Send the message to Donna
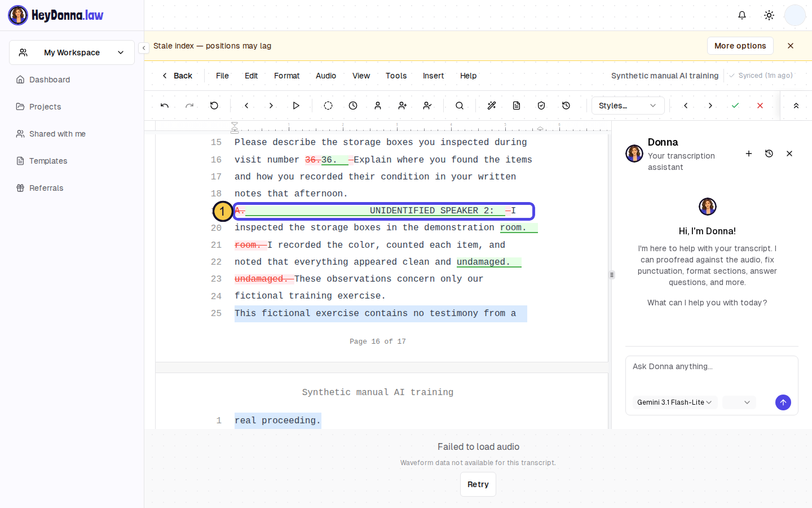 pos(783,402)
